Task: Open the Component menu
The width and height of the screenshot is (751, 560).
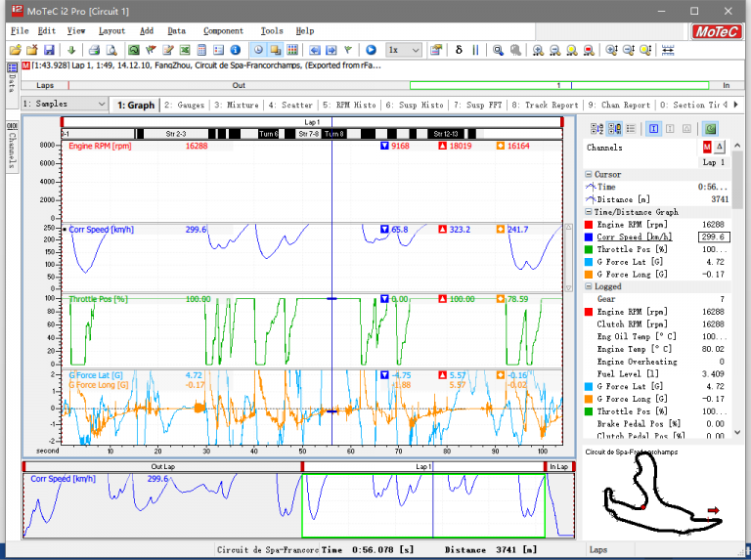Action: pos(223,30)
